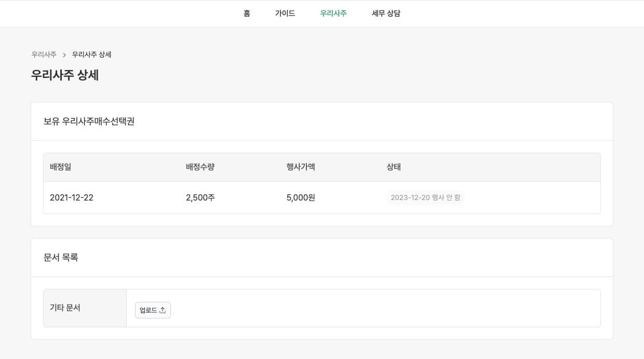The width and height of the screenshot is (644, 359).
Task: Open the 가이드 menu item
Action: pos(285,14)
